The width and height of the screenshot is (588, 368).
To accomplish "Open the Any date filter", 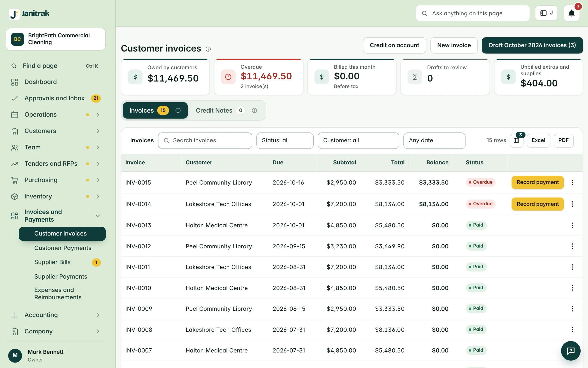I will pyautogui.click(x=434, y=140).
